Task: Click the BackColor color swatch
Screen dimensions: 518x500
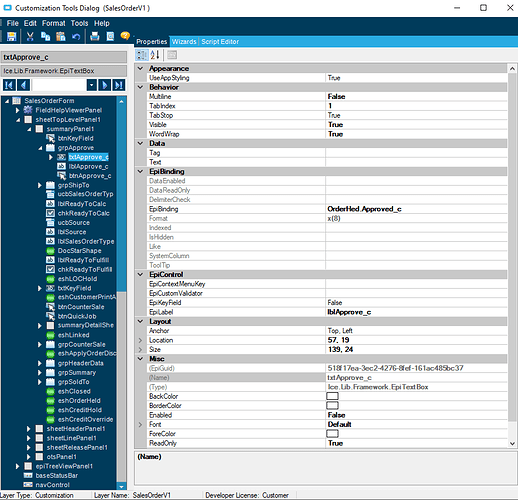Action: click(x=332, y=396)
